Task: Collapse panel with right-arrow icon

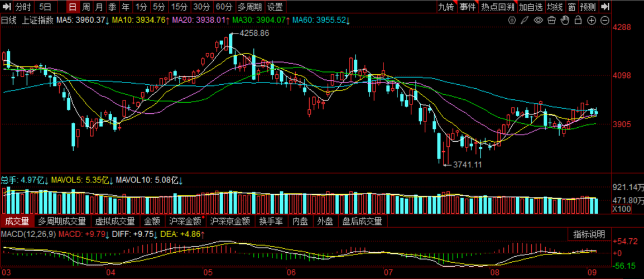Action: [605, 7]
